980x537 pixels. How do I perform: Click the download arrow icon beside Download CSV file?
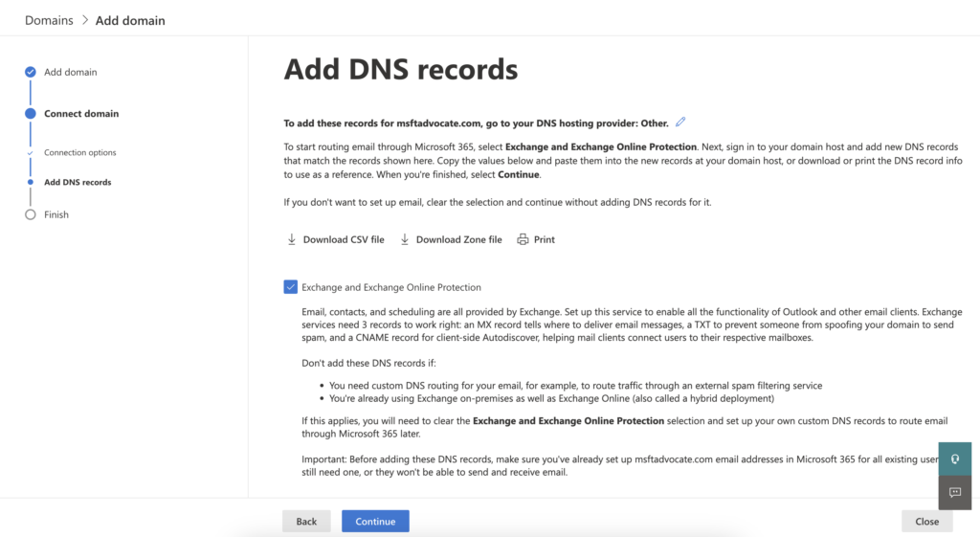tap(292, 239)
